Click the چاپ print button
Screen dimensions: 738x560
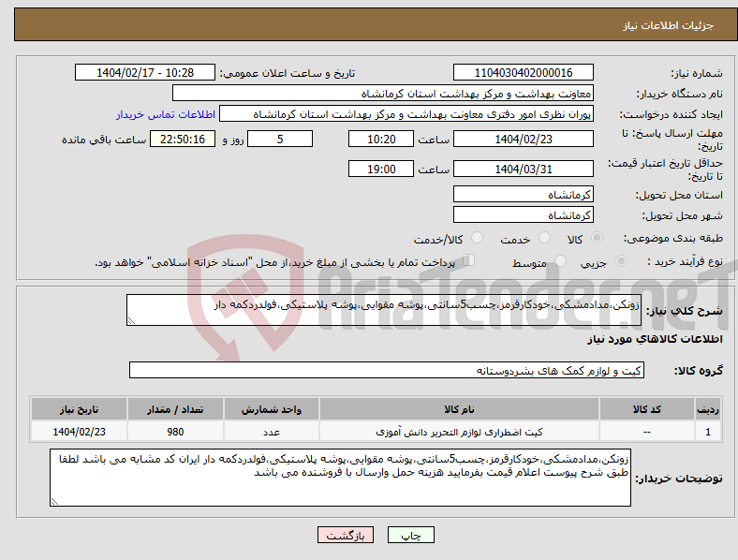[411, 535]
